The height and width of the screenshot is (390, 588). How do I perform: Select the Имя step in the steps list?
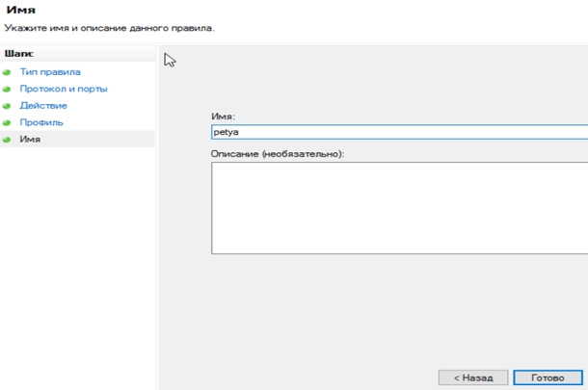click(30, 140)
